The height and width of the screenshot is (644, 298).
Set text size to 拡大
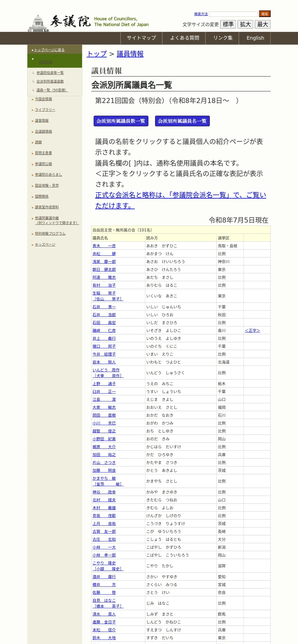[245, 24]
